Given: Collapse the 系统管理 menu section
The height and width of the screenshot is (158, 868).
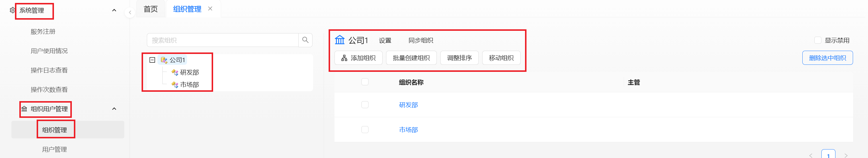Looking at the screenshot, I should tap(114, 11).
